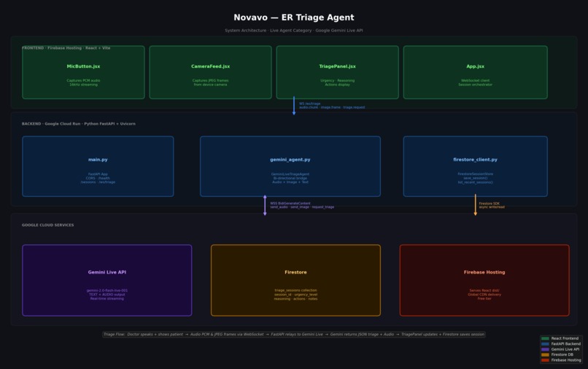This screenshot has width=588, height=369.
Task: Click "Urgency · Reasoning Actions display" description
Action: click(x=338, y=82)
